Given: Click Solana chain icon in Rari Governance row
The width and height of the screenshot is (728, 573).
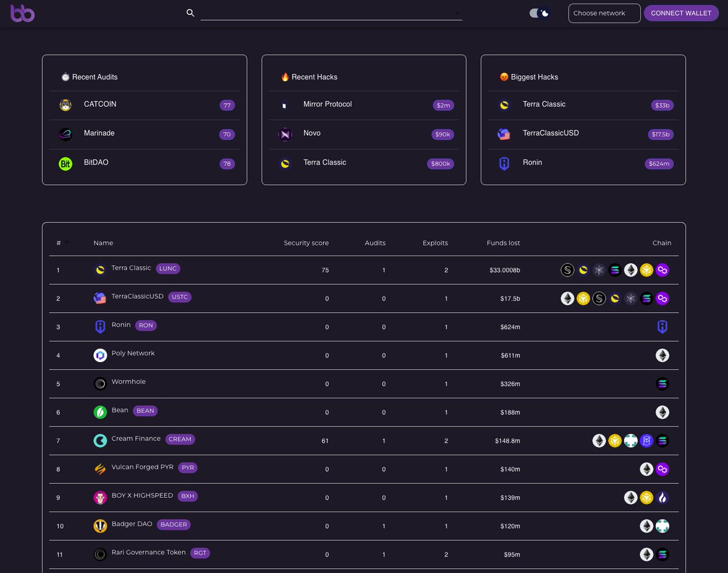Looking at the screenshot, I should 662,555.
